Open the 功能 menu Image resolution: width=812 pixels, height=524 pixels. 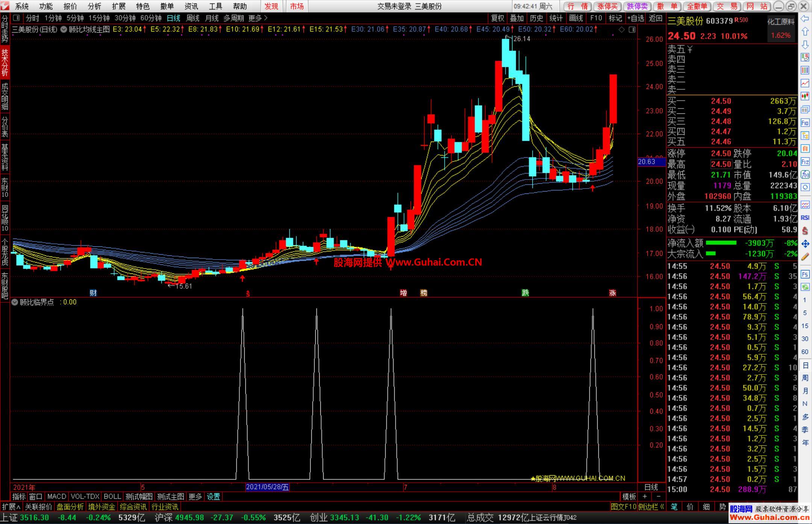(x=46, y=6)
